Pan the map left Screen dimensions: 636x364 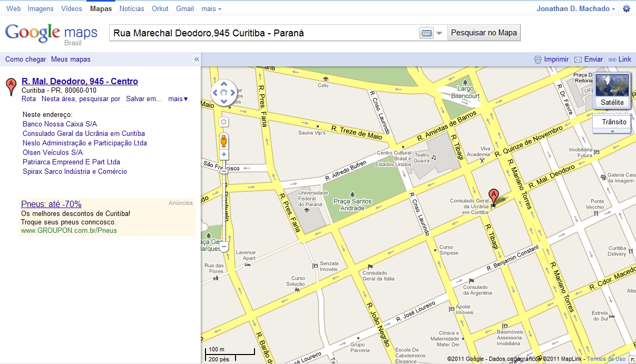click(214, 93)
